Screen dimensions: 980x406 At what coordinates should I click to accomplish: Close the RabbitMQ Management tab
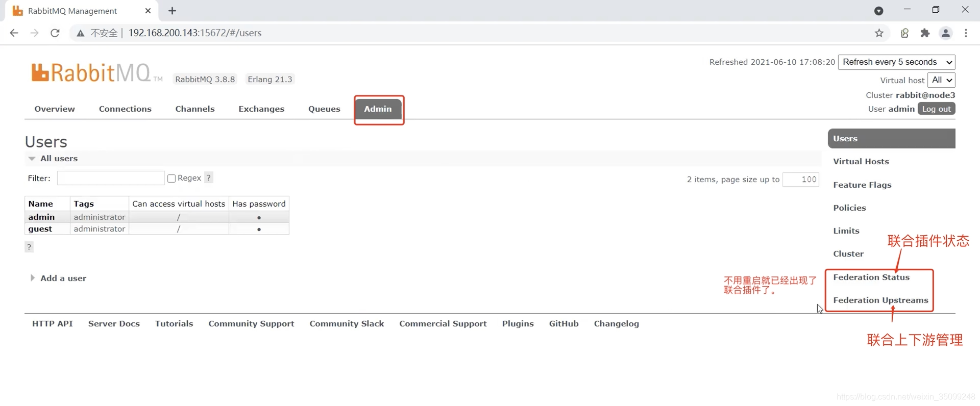coord(148,11)
